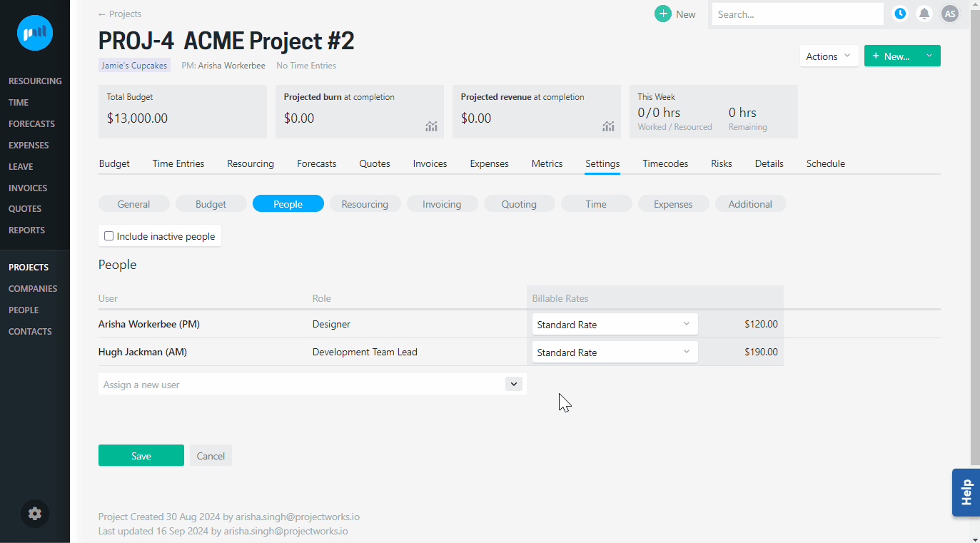Enable Include inactive people checkbox
The height and width of the screenshot is (543, 980).
pyautogui.click(x=109, y=236)
